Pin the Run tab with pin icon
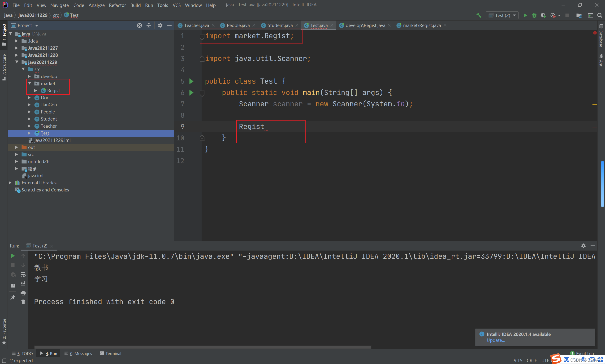 pyautogui.click(x=13, y=297)
